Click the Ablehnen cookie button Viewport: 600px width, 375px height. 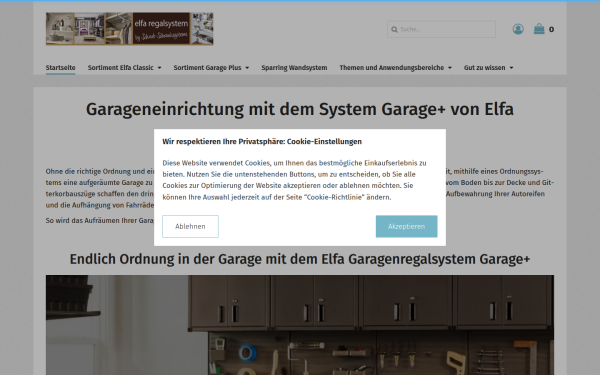(x=190, y=226)
